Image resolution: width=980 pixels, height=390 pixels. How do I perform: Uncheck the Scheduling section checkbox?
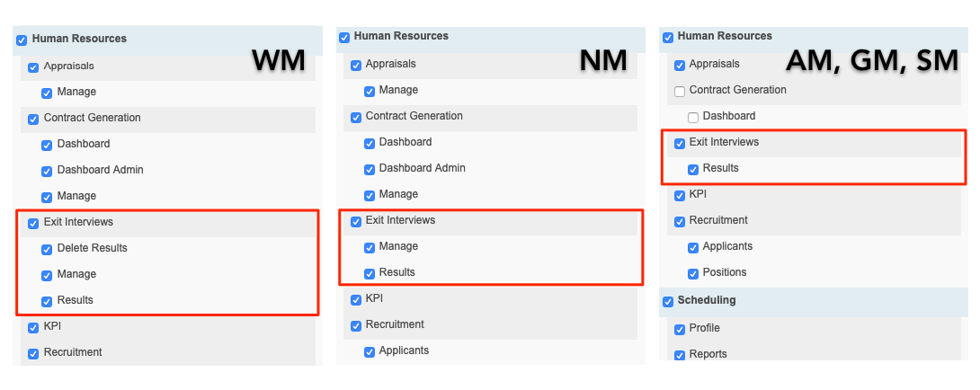[667, 302]
